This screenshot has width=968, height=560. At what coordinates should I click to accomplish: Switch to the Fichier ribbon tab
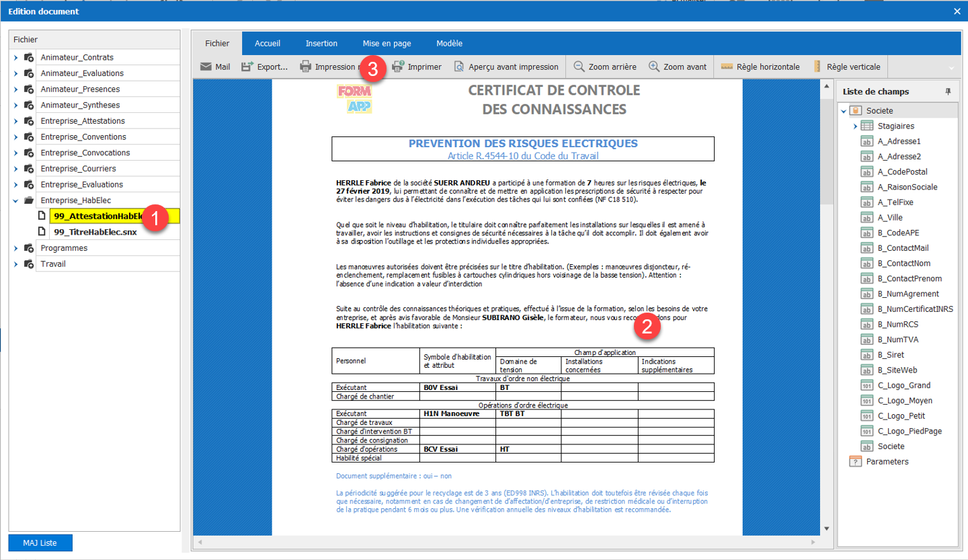point(217,44)
